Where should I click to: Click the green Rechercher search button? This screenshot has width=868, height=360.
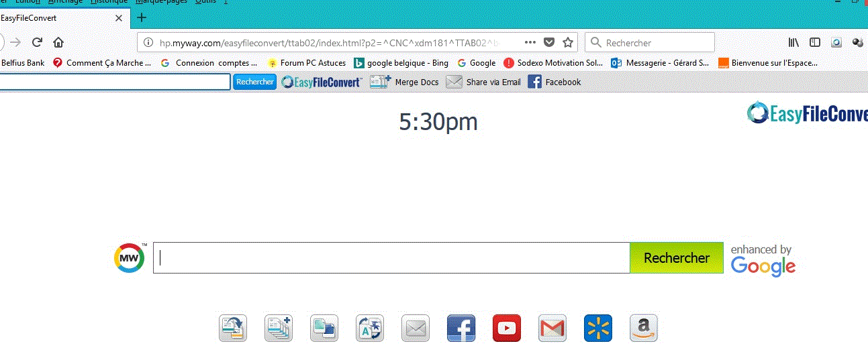(x=677, y=258)
